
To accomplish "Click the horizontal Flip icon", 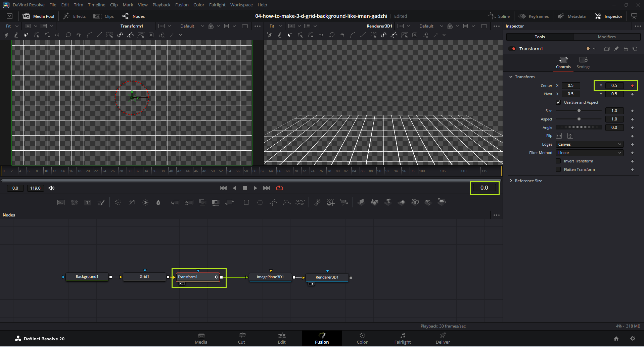I will point(559,136).
